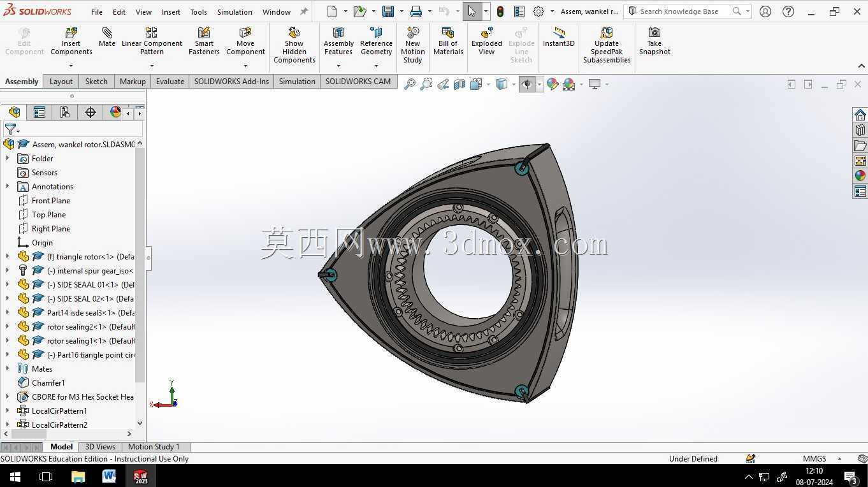Save the assembly with the disk icon
Image resolution: width=868 pixels, height=487 pixels.
[387, 11]
